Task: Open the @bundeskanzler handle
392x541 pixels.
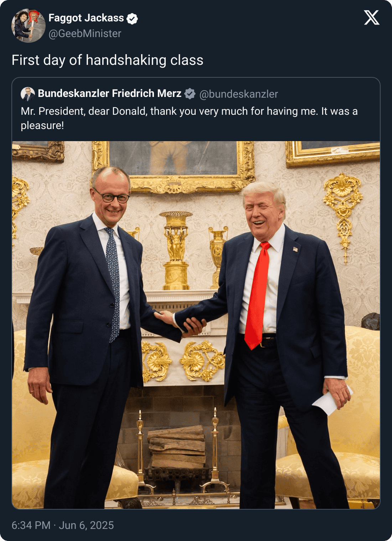Action: point(238,94)
